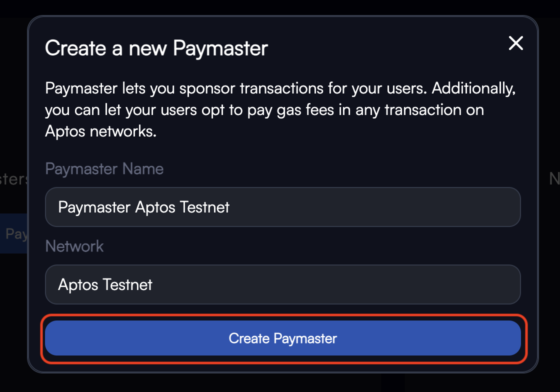Click the cut-off 'N' text at right edge
The width and height of the screenshot is (560, 392).
coord(554,178)
